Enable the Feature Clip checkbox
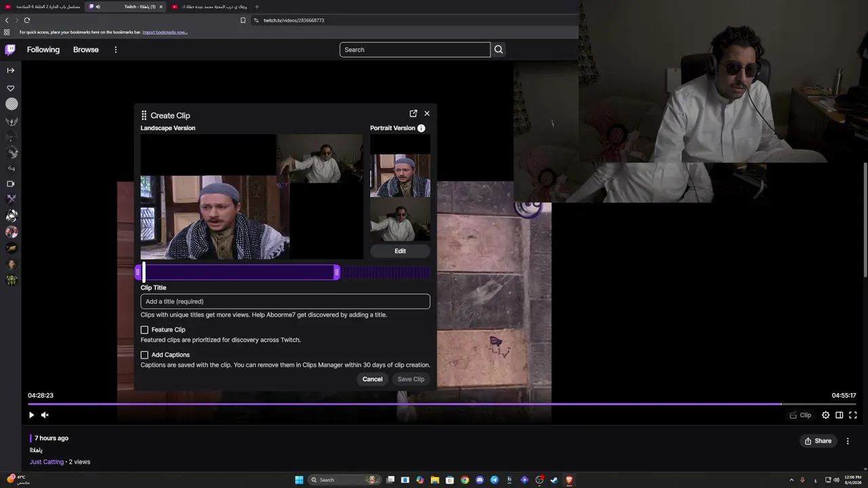 click(x=144, y=330)
